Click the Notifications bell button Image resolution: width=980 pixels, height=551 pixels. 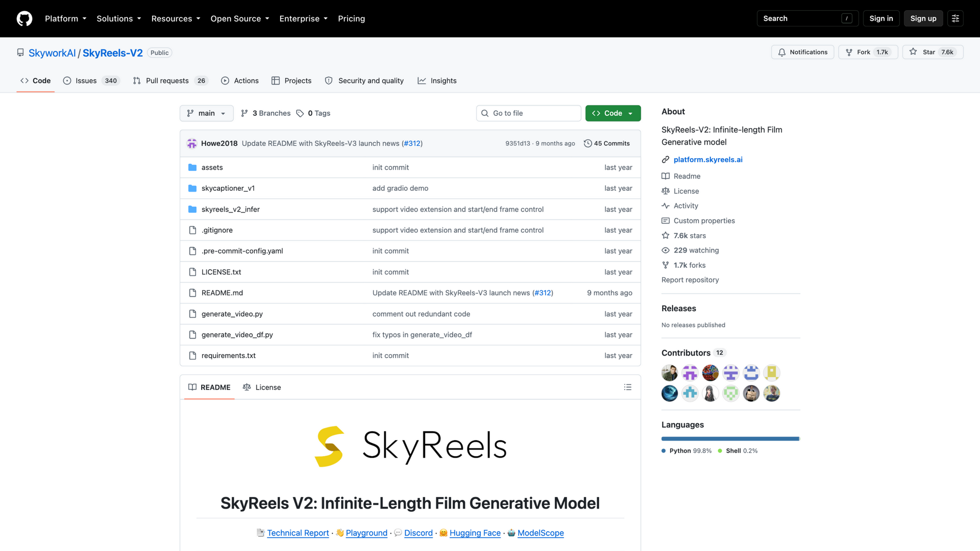click(x=802, y=52)
